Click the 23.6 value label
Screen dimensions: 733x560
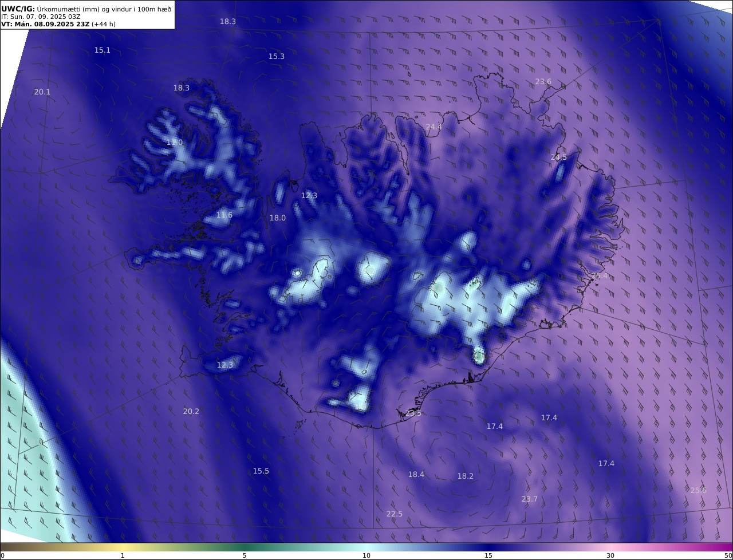(x=543, y=82)
